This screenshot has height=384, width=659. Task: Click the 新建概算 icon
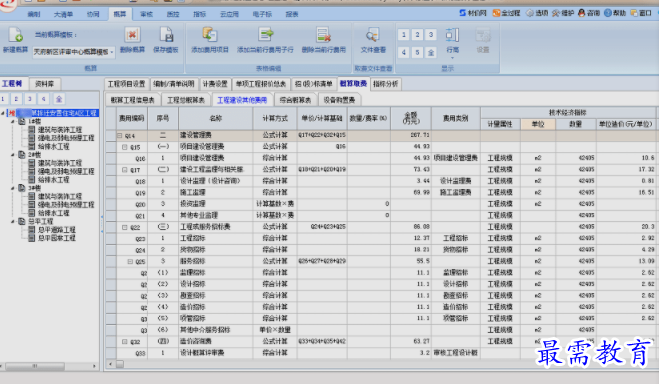coord(16,35)
